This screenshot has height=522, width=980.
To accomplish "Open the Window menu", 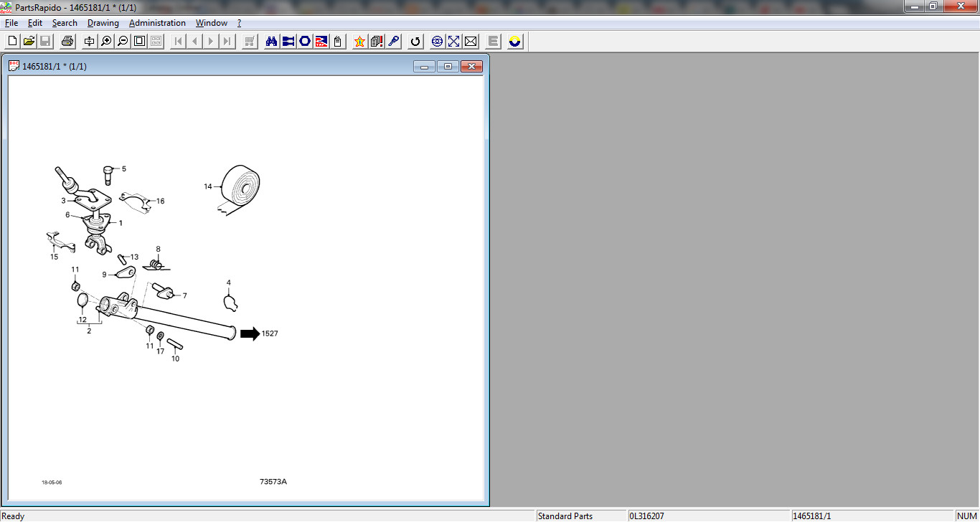I will pos(212,23).
